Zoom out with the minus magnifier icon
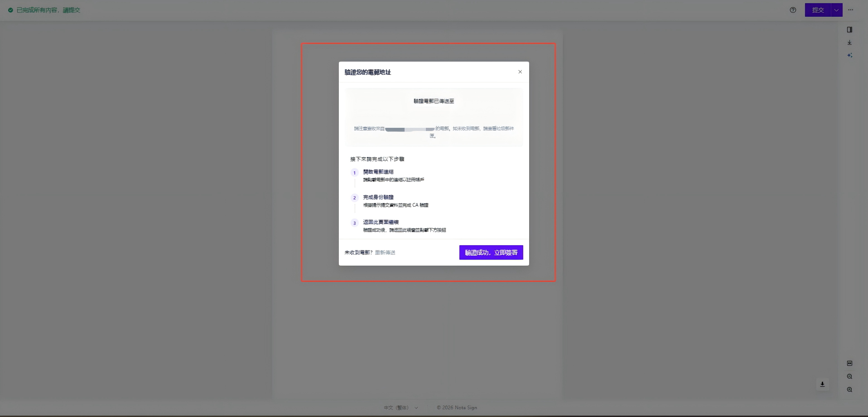 (849, 376)
